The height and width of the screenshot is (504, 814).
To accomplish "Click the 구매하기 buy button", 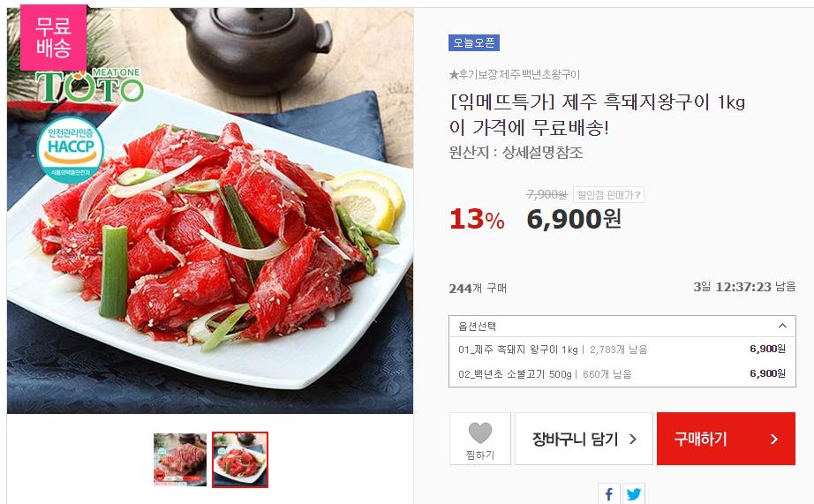I will [x=726, y=439].
